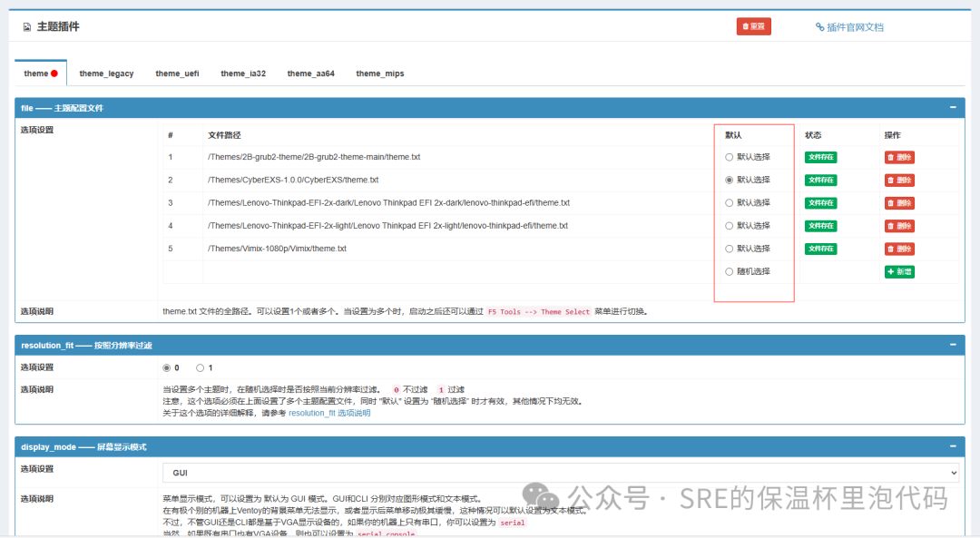Collapse the resolution_fit panel
The width and height of the screenshot is (980, 538).
click(x=953, y=345)
